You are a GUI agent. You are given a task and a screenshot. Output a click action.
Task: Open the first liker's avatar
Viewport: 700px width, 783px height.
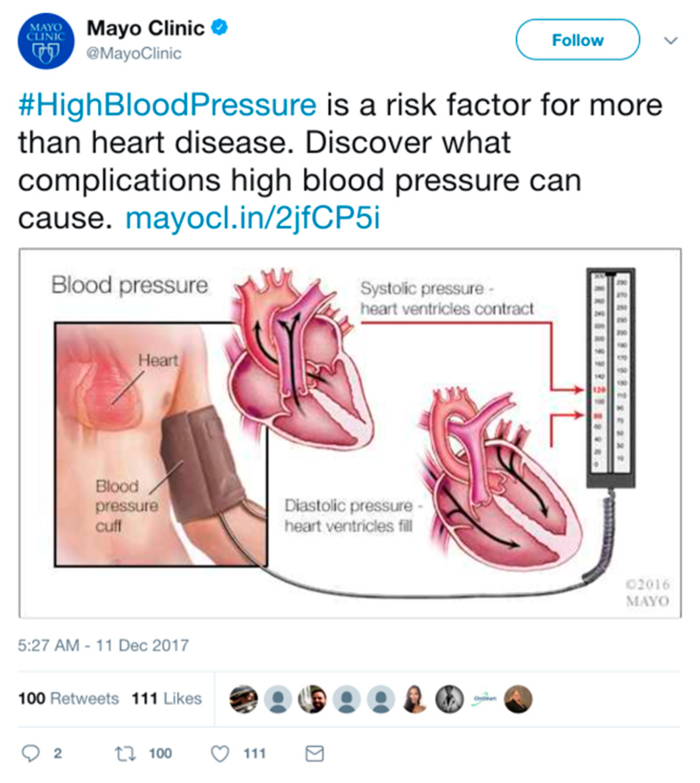[243, 699]
